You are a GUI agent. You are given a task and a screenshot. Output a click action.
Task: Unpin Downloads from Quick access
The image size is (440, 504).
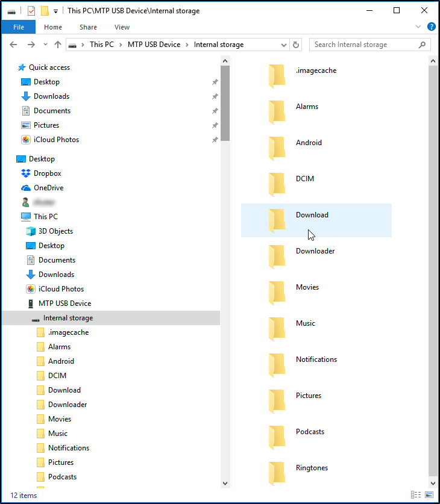point(215,96)
